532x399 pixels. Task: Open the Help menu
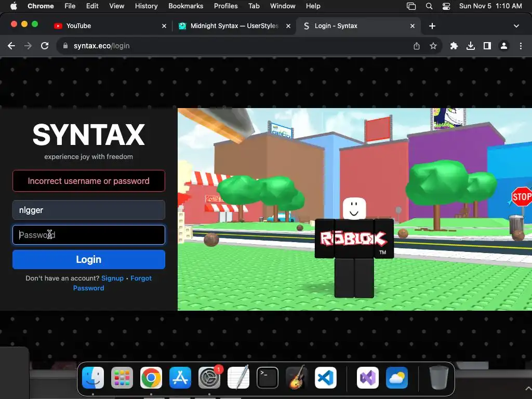pos(313,6)
